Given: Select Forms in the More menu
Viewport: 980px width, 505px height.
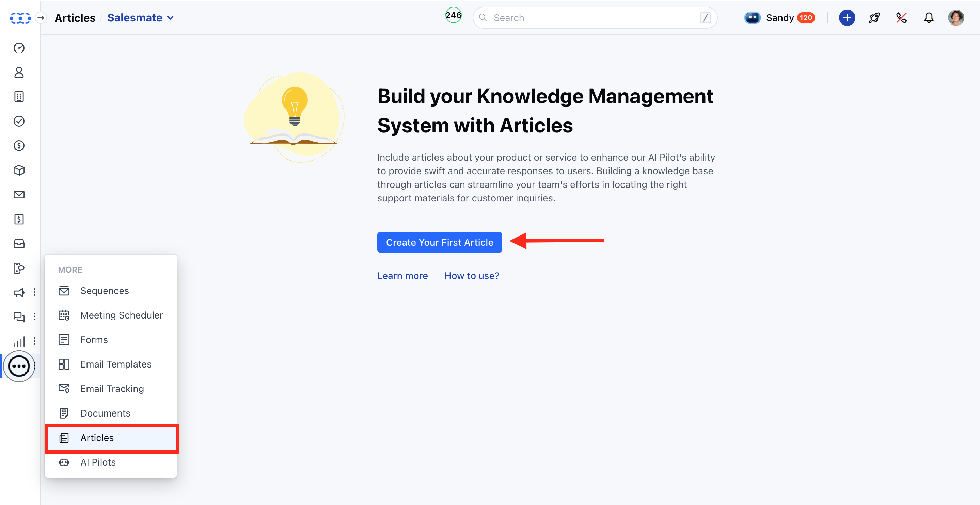Looking at the screenshot, I should click(111, 340).
